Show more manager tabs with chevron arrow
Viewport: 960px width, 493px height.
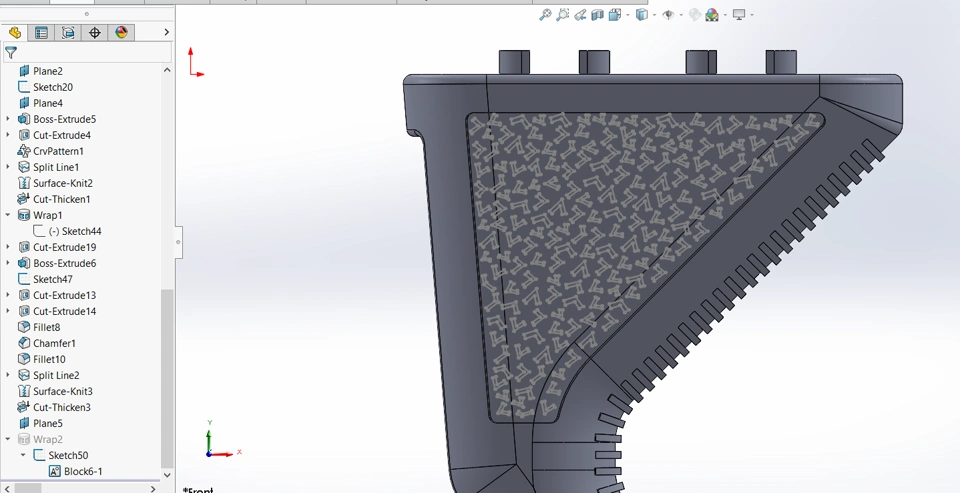click(167, 32)
